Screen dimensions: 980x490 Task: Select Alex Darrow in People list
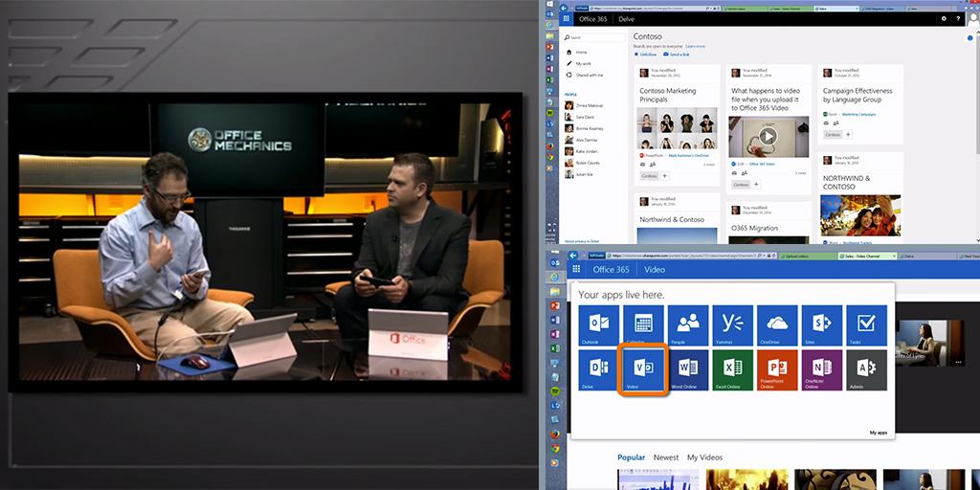(x=581, y=140)
